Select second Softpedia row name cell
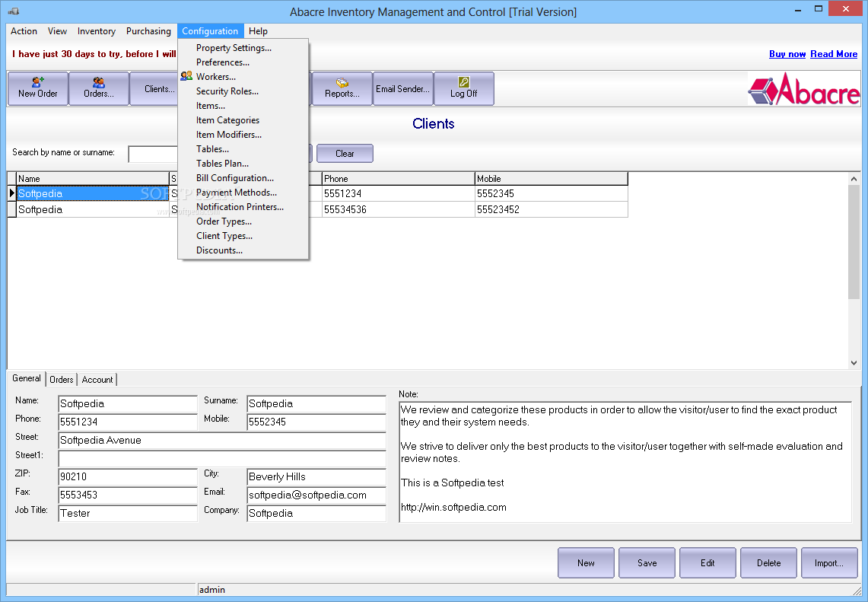868x602 pixels. (x=93, y=209)
